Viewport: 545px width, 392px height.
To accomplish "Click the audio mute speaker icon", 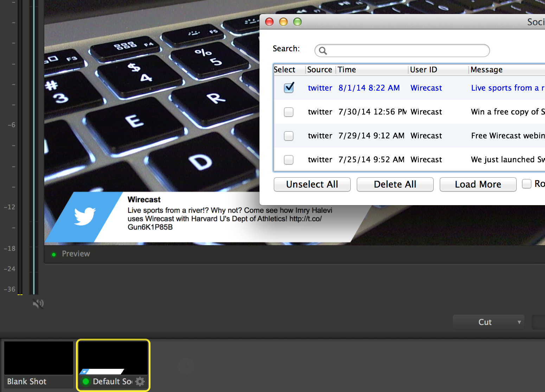I will click(38, 303).
